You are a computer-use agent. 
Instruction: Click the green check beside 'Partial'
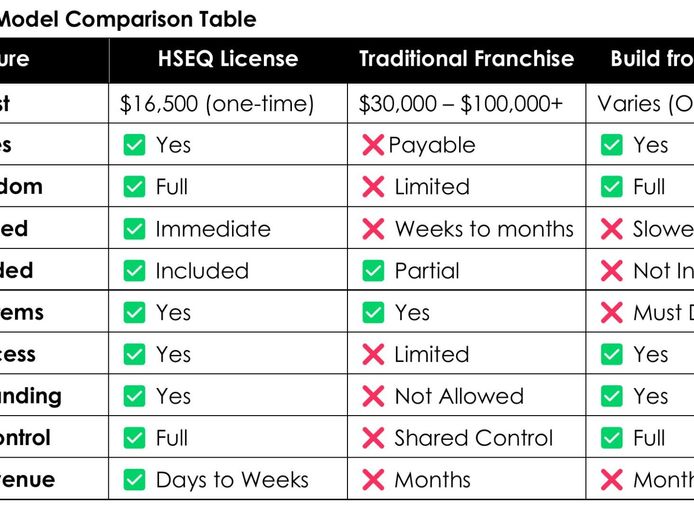tap(373, 271)
